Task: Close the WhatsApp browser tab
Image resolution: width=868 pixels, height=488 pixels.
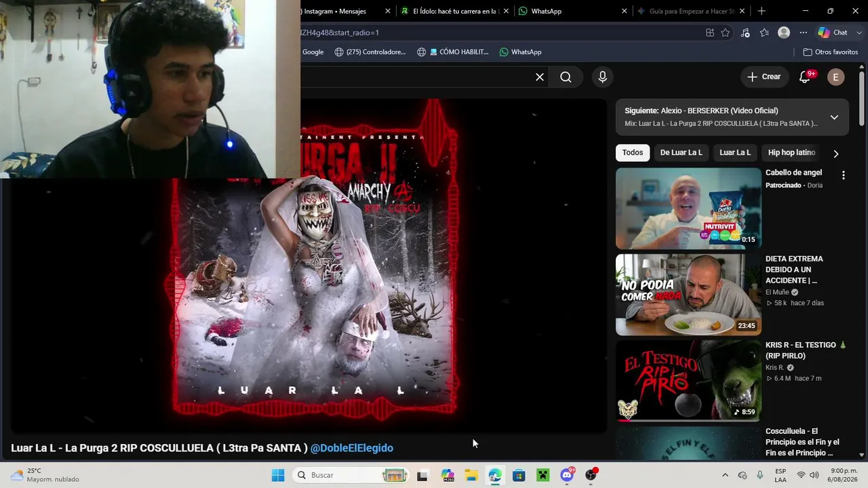Action: point(624,11)
